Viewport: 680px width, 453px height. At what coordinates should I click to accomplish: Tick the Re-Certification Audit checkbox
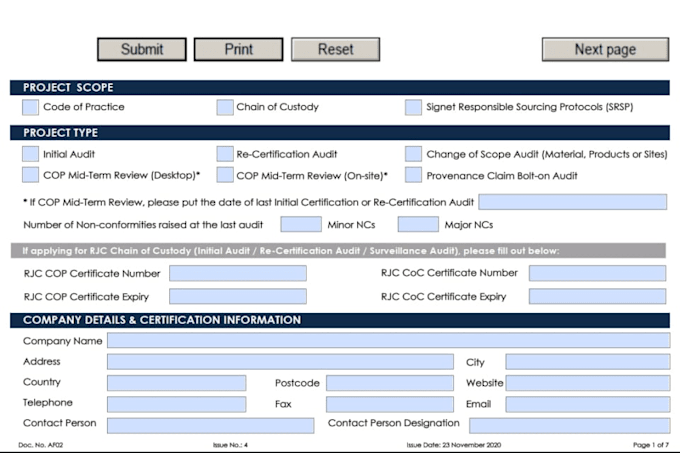coord(225,154)
